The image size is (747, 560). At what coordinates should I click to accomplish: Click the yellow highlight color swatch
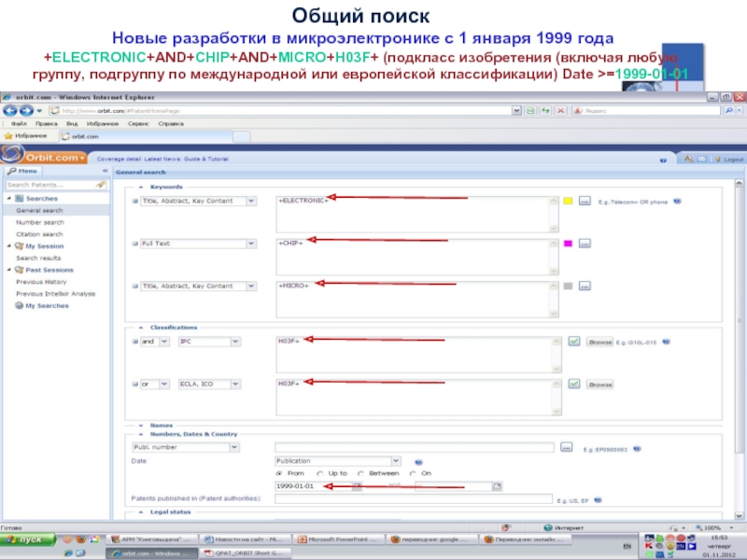(x=567, y=201)
